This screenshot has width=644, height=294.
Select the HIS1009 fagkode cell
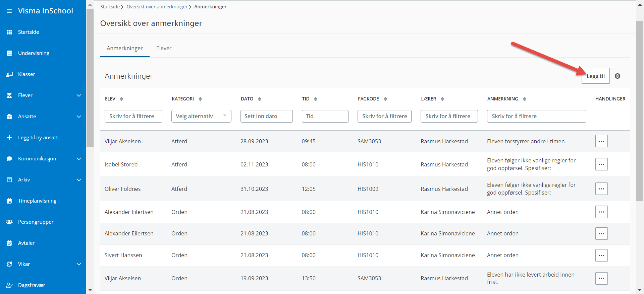coord(368,189)
